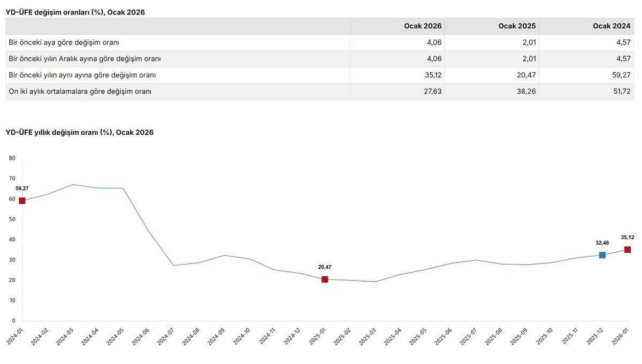The image size is (642, 364).
Task: Click the table title 'YD-ÜFE değişim oranları'
Action: [x=75, y=12]
